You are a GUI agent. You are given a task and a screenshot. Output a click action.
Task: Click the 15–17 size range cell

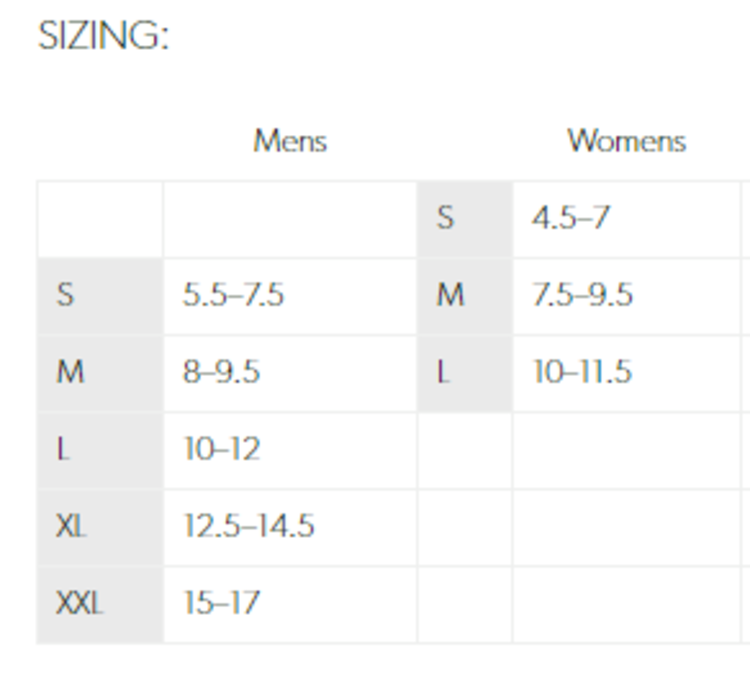tap(221, 603)
